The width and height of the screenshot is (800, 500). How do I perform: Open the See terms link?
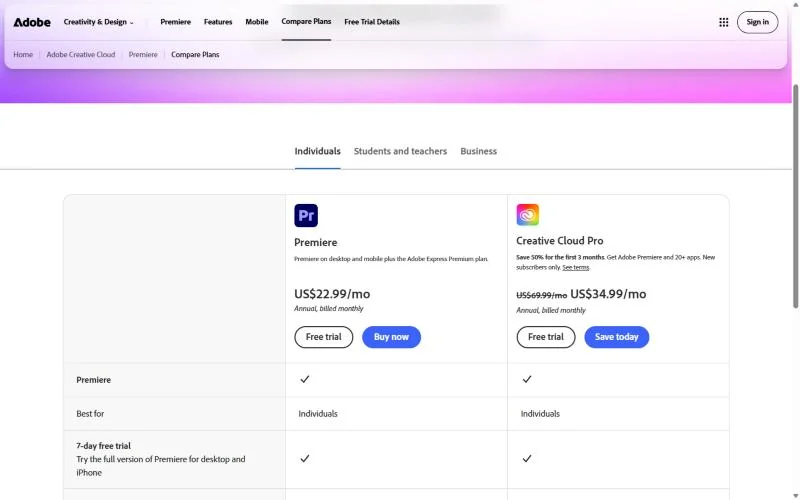[576, 267]
